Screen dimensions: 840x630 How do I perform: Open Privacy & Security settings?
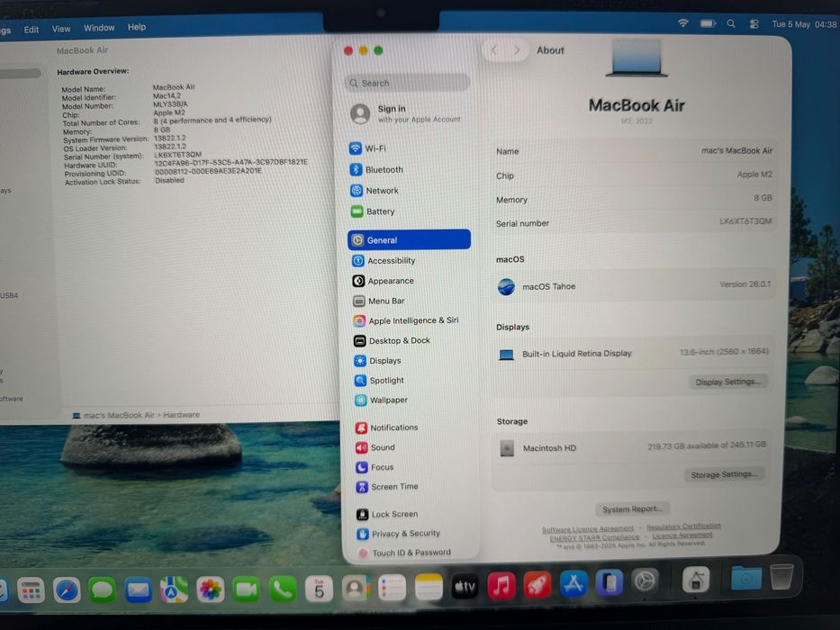click(398, 534)
